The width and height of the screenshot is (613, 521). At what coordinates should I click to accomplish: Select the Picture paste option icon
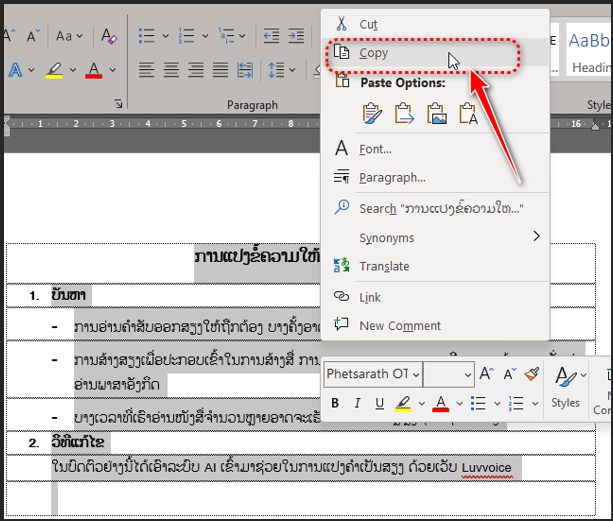[436, 114]
